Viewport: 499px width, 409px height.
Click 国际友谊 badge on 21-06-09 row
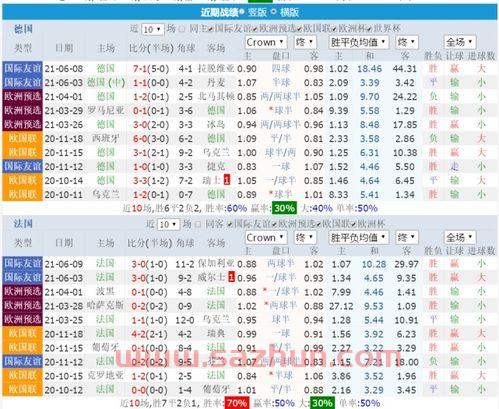click(22, 264)
